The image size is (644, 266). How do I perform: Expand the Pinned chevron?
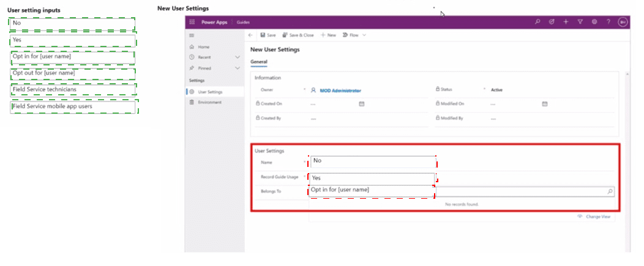pos(237,68)
